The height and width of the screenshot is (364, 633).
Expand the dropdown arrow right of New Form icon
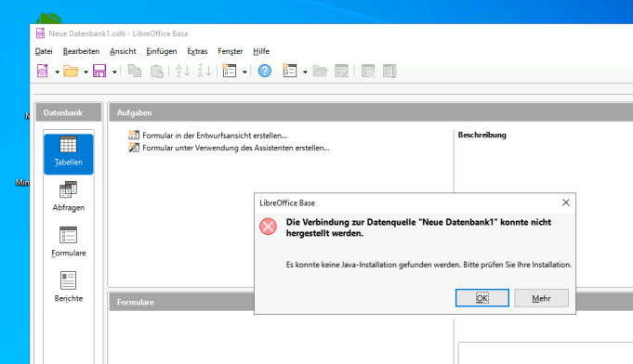[x=305, y=71]
